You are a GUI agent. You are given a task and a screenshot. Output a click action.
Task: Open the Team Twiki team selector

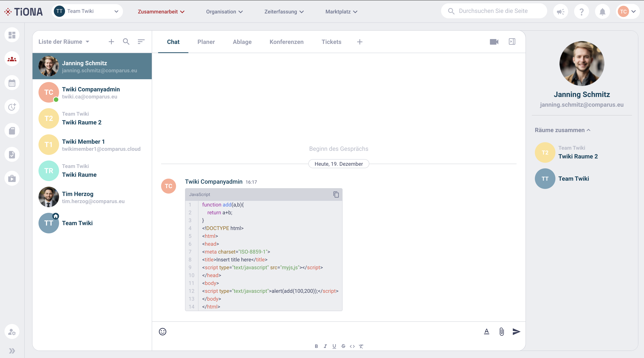(87, 11)
